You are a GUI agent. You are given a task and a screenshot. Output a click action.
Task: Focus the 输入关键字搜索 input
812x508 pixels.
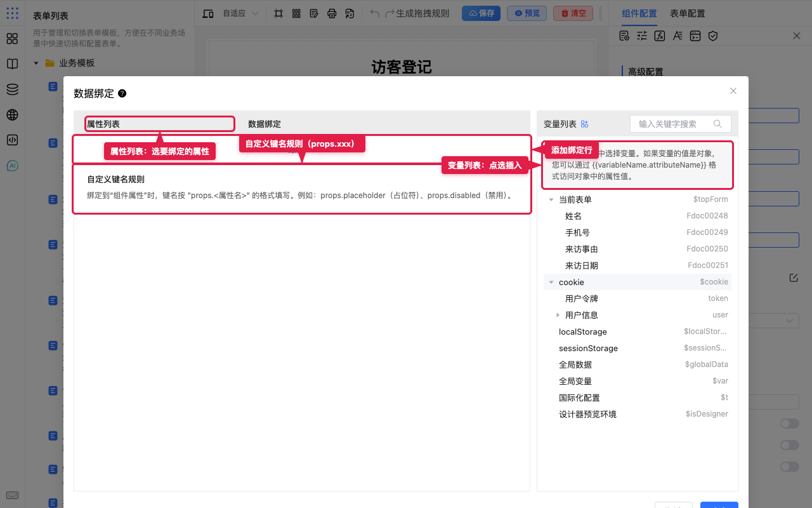point(681,124)
